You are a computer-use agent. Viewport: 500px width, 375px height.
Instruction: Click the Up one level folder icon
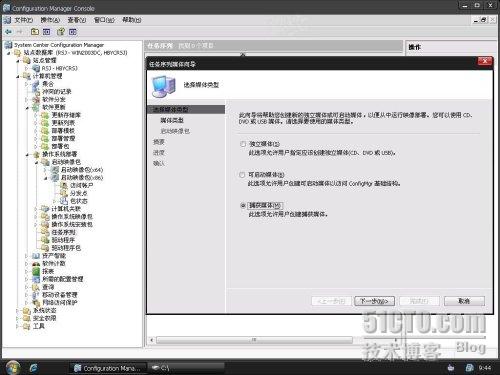(35, 32)
